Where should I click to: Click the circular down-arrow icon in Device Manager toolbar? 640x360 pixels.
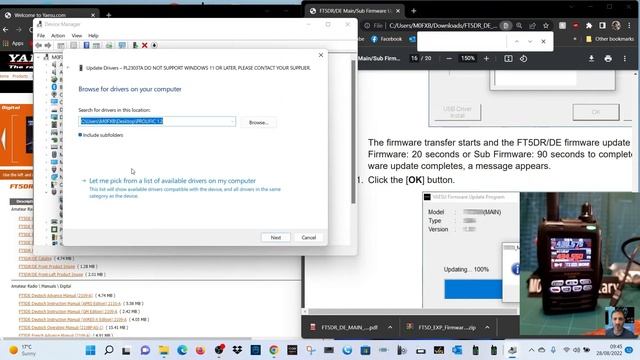pos(154,45)
